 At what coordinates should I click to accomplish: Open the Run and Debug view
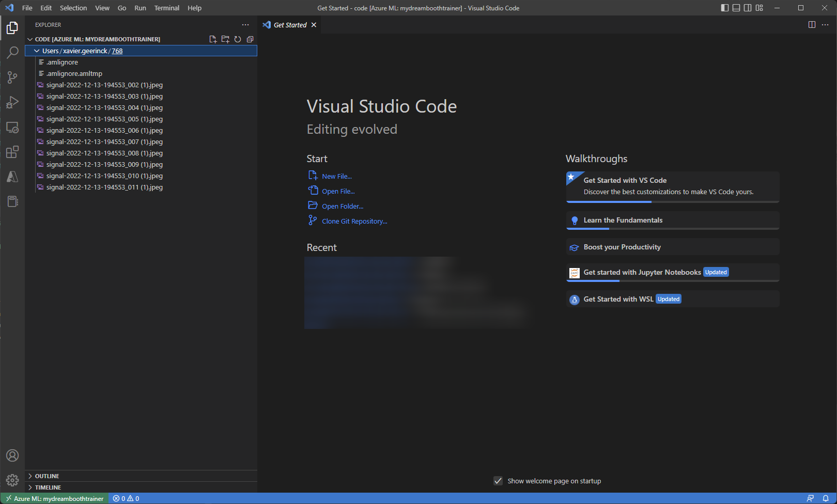[12, 102]
